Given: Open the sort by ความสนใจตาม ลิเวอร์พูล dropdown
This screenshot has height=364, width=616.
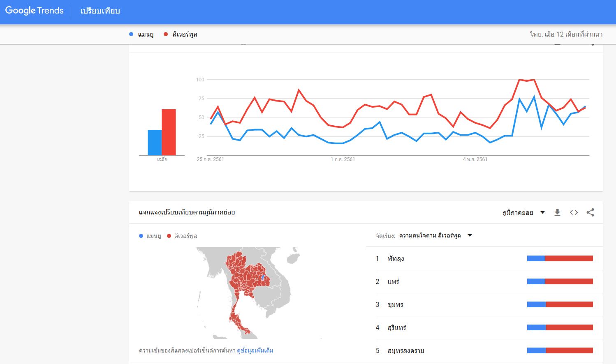Looking at the screenshot, I should pyautogui.click(x=435, y=235).
